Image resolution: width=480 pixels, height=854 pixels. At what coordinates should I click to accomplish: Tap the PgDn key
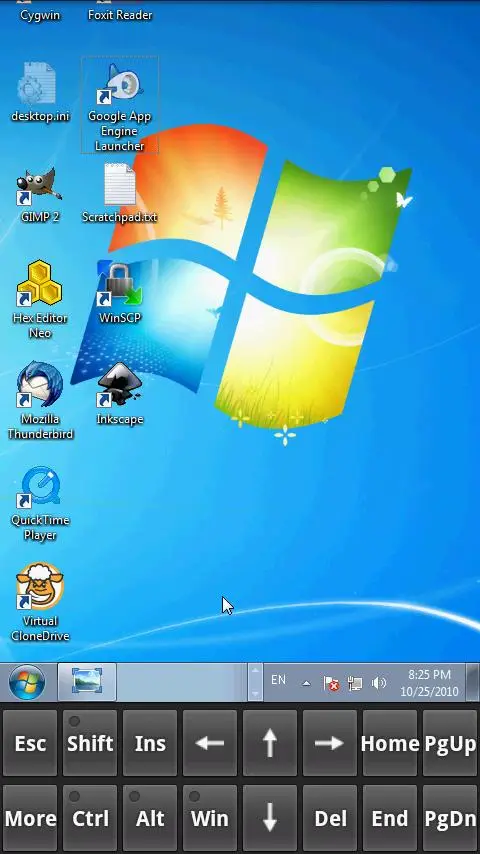click(450, 818)
